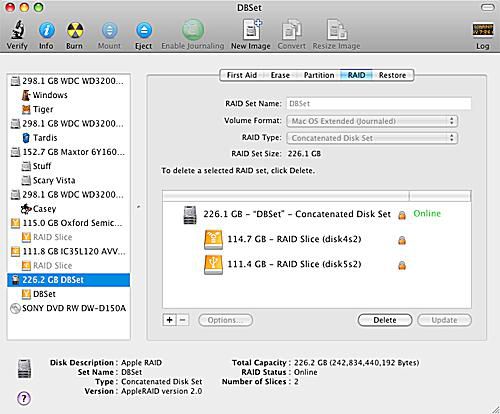The height and width of the screenshot is (414, 500).
Task: Switch to the Restore tab
Action: click(392, 75)
